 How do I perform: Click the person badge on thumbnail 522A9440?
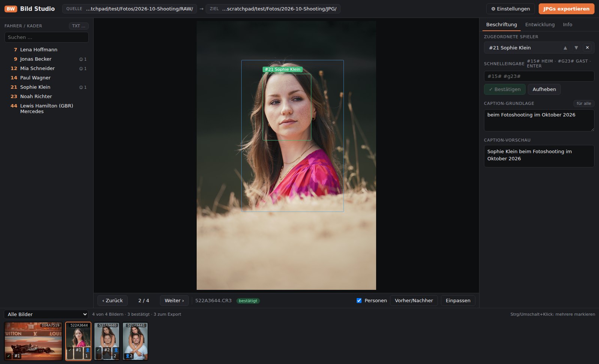tap(115, 353)
